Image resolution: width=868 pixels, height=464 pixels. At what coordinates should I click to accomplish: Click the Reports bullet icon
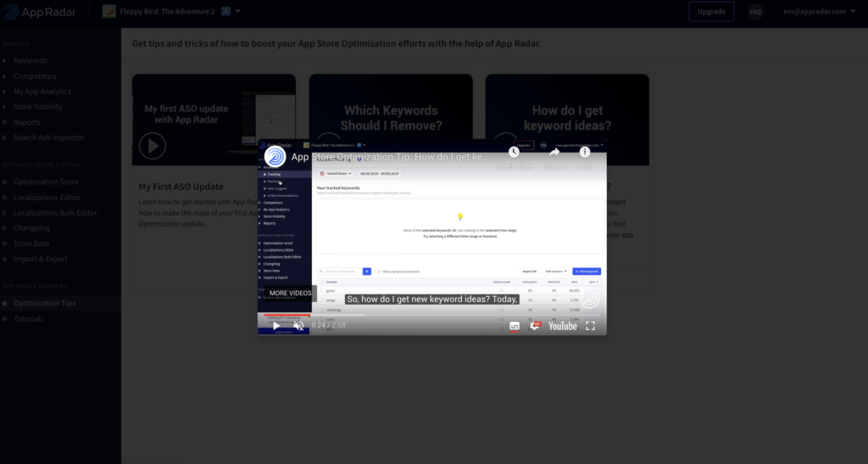pyautogui.click(x=4, y=122)
